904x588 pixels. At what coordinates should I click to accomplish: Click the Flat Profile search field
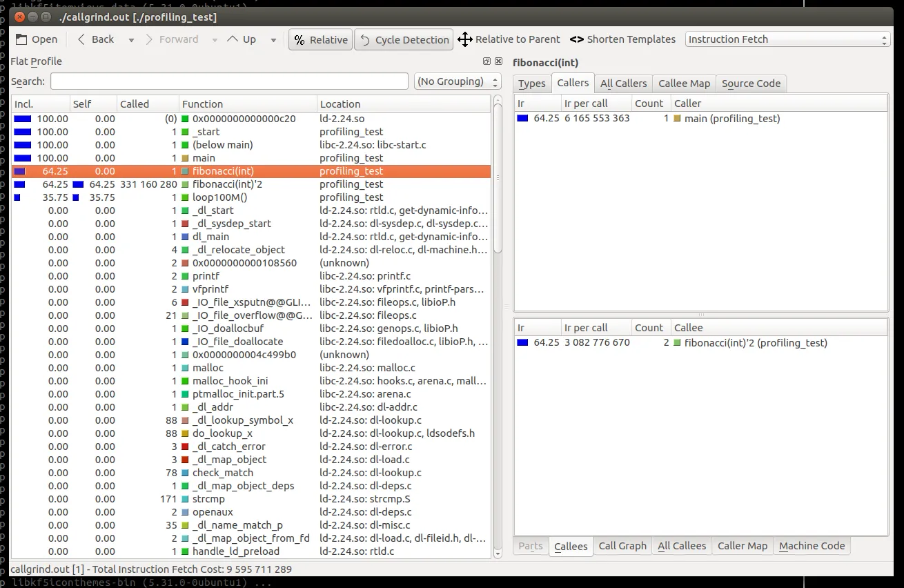click(229, 81)
